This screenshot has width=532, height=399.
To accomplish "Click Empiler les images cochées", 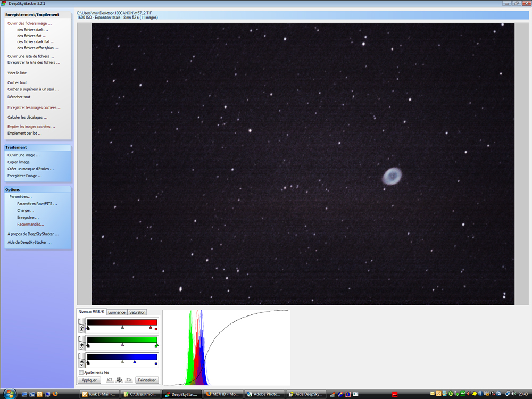I will pyautogui.click(x=31, y=126).
